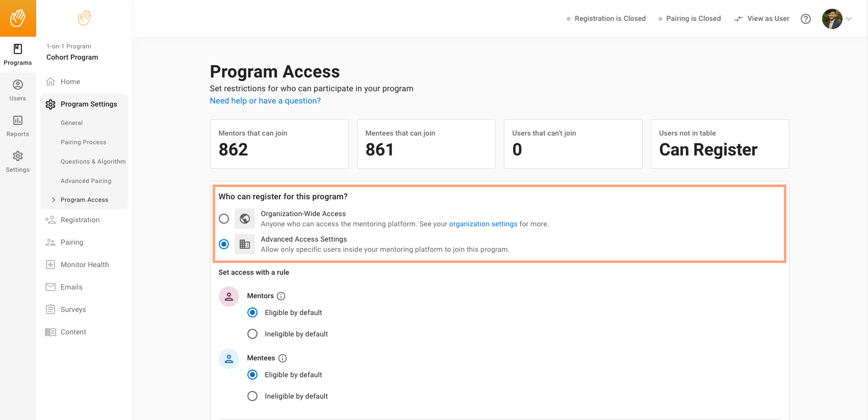This screenshot has width=868, height=420.
Task: Click the outlined hand logo above program name
Action: 85,18
